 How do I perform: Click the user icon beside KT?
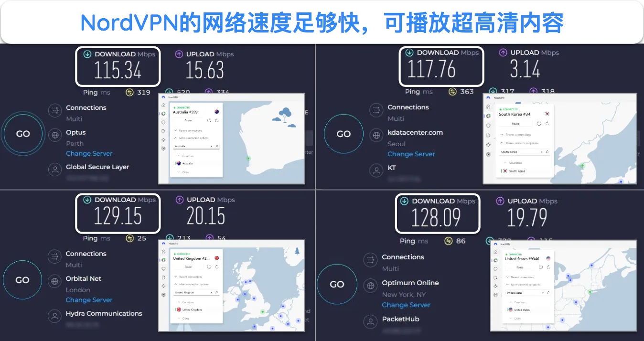pyautogui.click(x=376, y=170)
